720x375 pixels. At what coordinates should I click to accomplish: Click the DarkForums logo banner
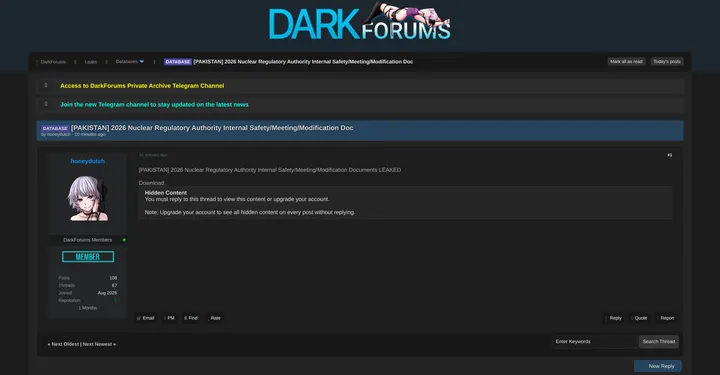pos(360,22)
